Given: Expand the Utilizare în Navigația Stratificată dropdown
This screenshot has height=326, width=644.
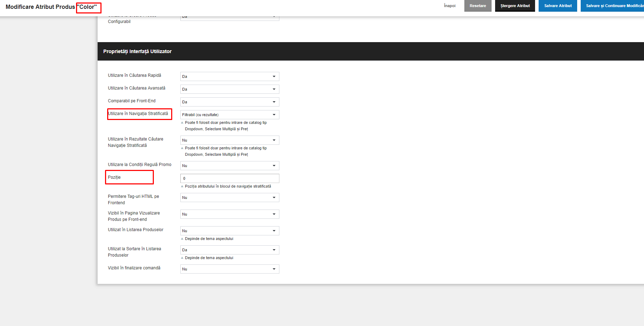Looking at the screenshot, I should pyautogui.click(x=230, y=115).
